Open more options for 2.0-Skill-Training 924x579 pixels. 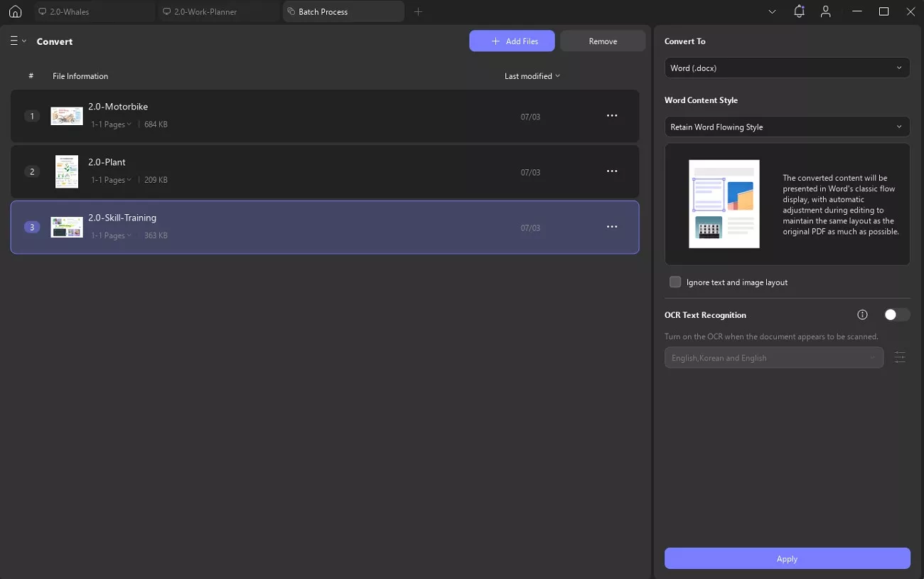pyautogui.click(x=611, y=227)
